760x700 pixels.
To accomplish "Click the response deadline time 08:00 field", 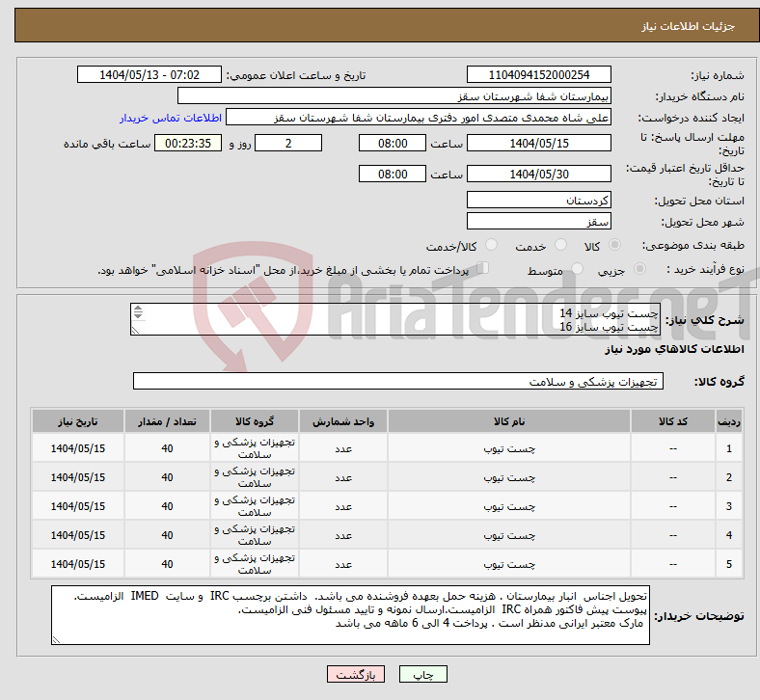I will point(393,144).
